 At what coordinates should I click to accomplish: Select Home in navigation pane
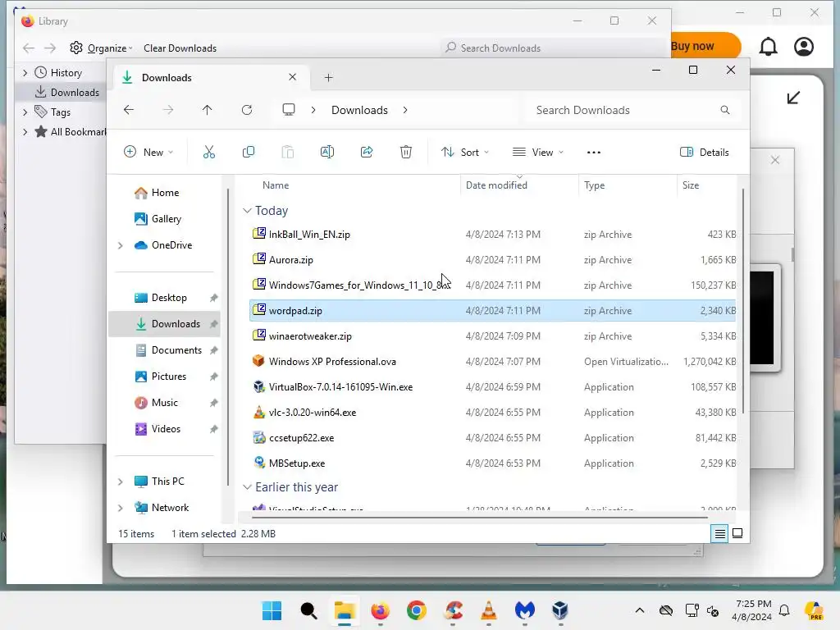tap(165, 193)
